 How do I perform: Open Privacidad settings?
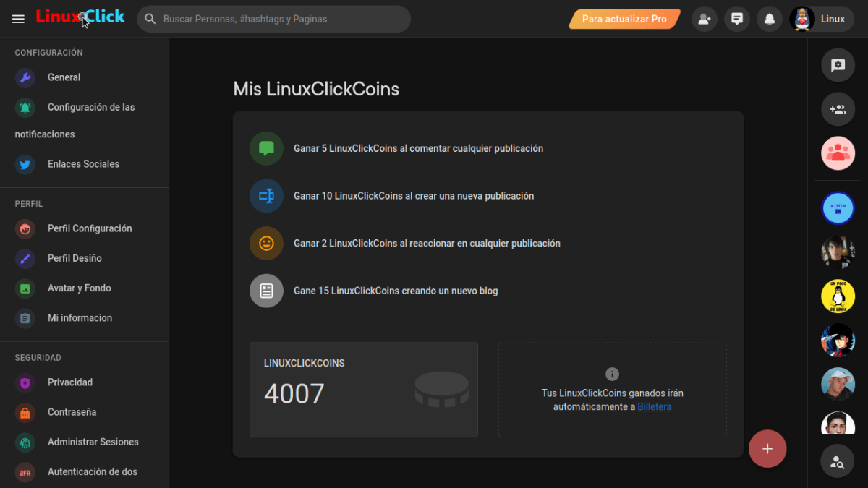(x=70, y=382)
